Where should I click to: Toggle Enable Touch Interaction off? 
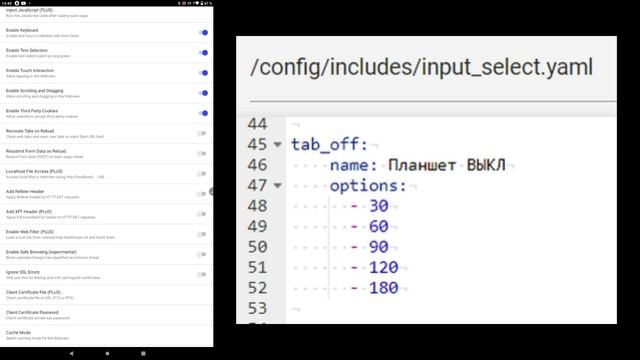(x=203, y=73)
